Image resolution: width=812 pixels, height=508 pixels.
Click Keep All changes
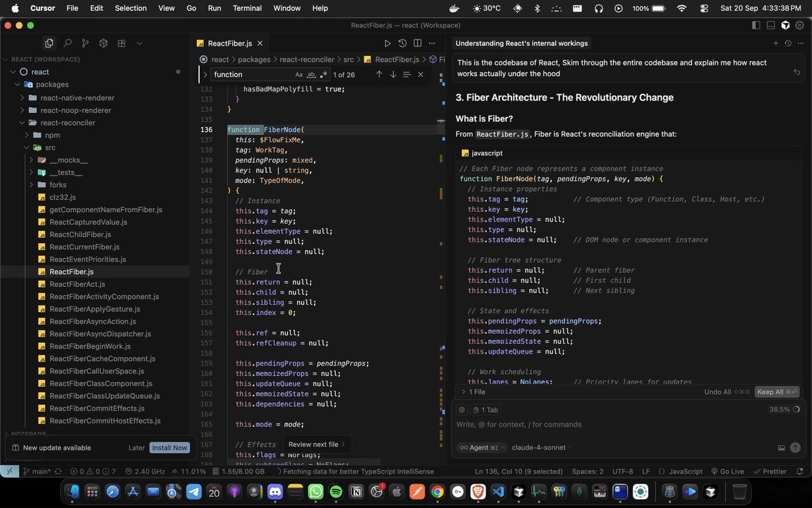click(777, 391)
